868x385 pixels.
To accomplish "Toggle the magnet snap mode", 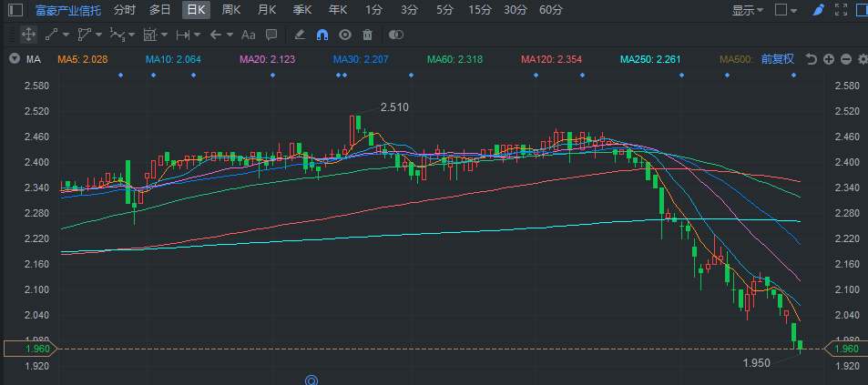I will click(322, 35).
